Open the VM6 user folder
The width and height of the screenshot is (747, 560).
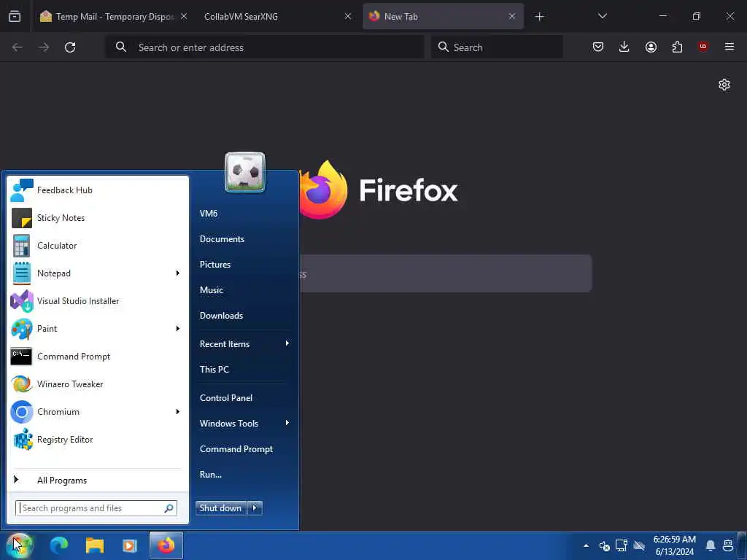209,214
